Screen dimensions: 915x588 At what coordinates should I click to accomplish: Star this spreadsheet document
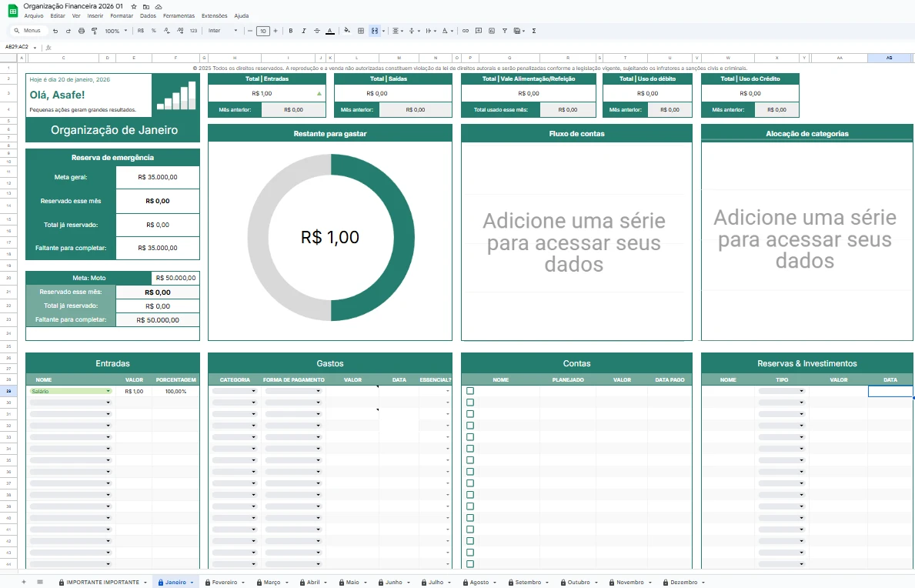pos(134,6)
